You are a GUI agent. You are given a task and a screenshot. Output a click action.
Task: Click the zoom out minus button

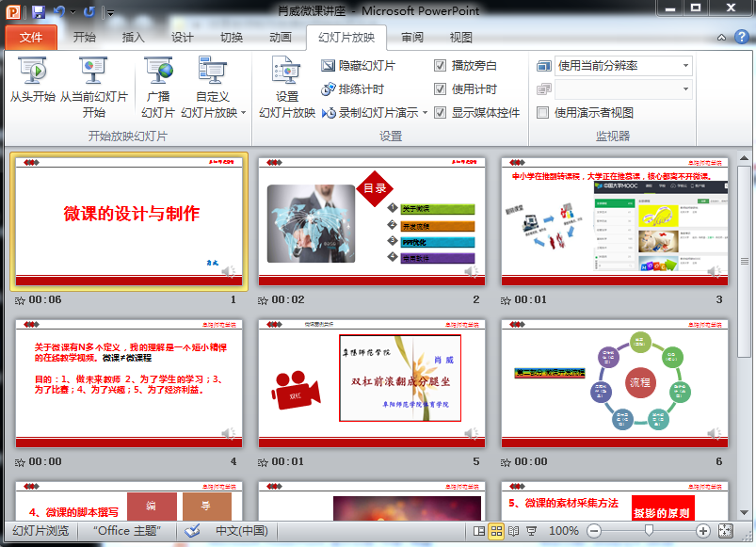point(594,531)
